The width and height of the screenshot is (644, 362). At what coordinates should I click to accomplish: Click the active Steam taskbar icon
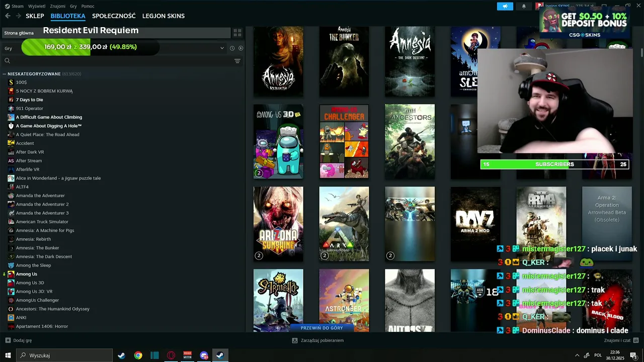pos(220,355)
